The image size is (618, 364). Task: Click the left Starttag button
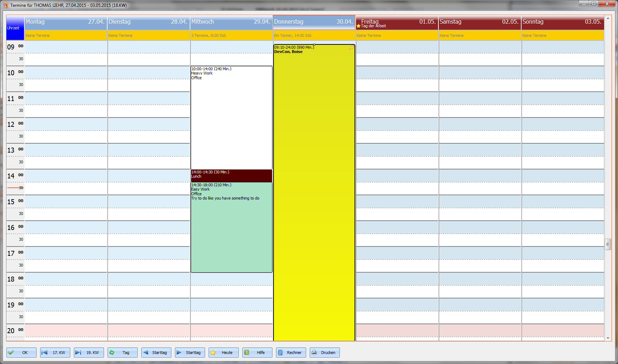coord(156,353)
